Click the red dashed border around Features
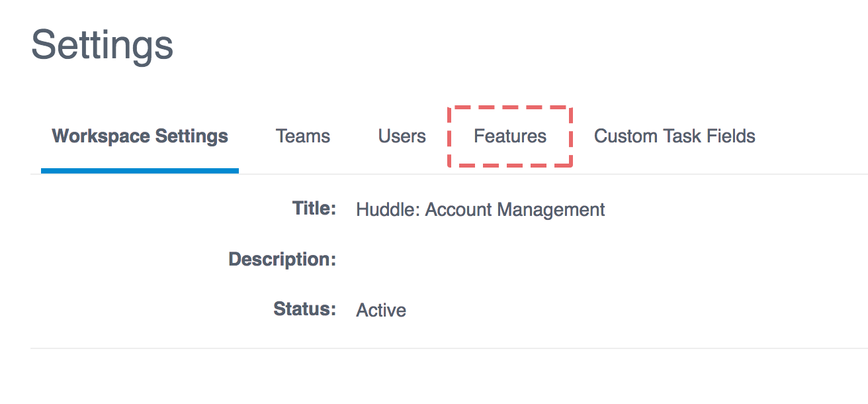 click(x=510, y=107)
